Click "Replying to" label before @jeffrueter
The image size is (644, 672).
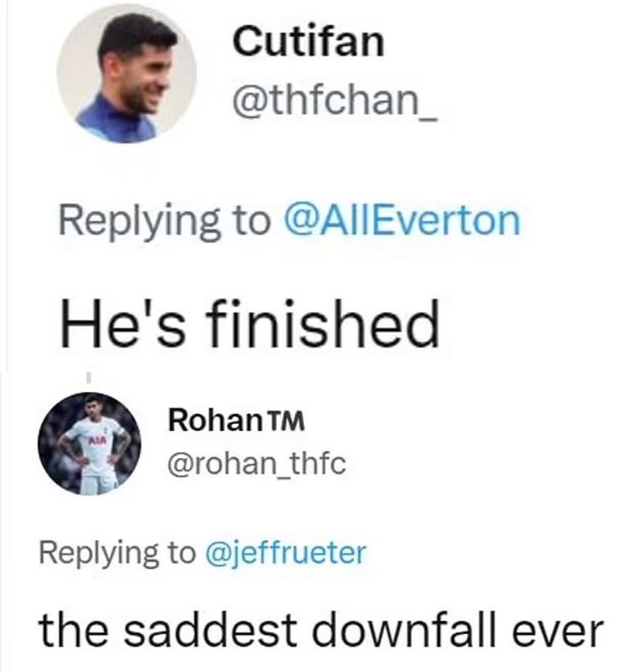click(x=117, y=552)
